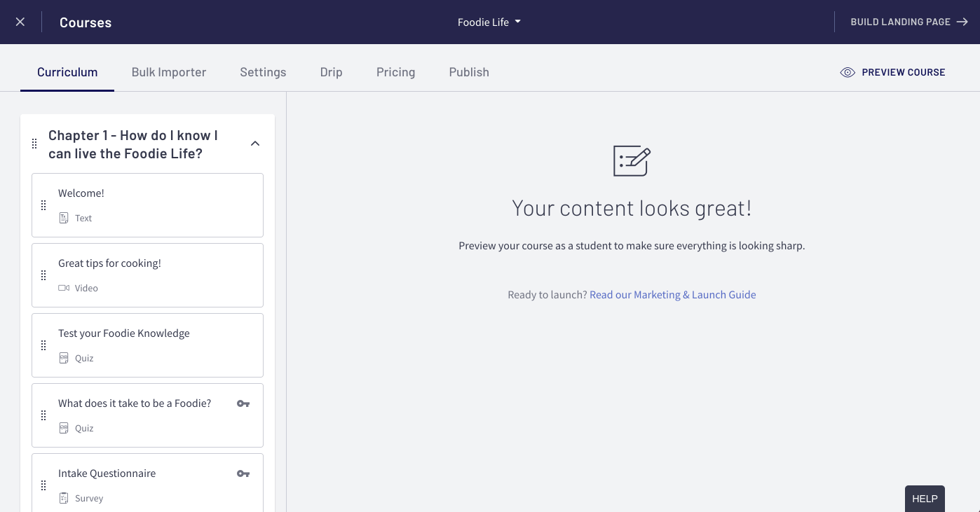This screenshot has width=980, height=512.
Task: Click drag handle of Test your Foodie Knowledge
Action: coord(43,345)
